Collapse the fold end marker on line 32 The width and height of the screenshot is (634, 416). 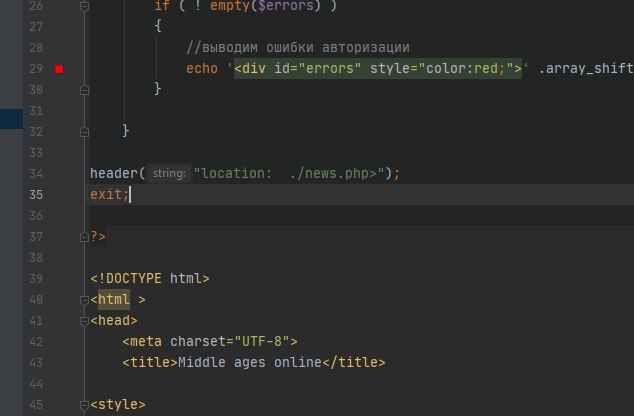tap(84, 132)
